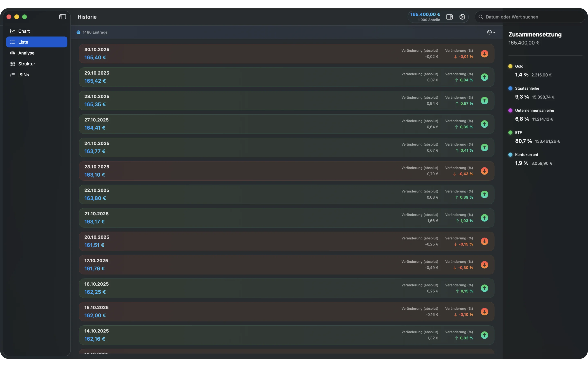The image size is (588, 367).
Task: Open the ISINs list icon
Action: [12, 74]
